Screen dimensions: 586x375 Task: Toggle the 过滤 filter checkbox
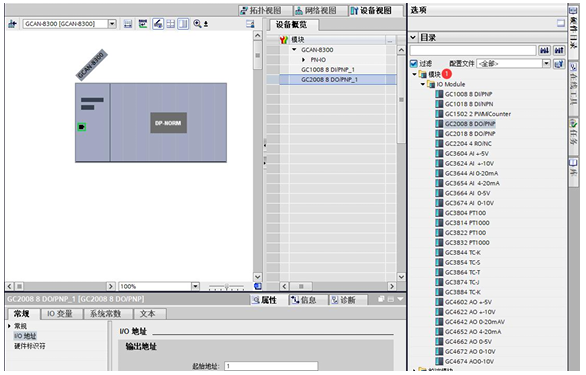(x=414, y=64)
